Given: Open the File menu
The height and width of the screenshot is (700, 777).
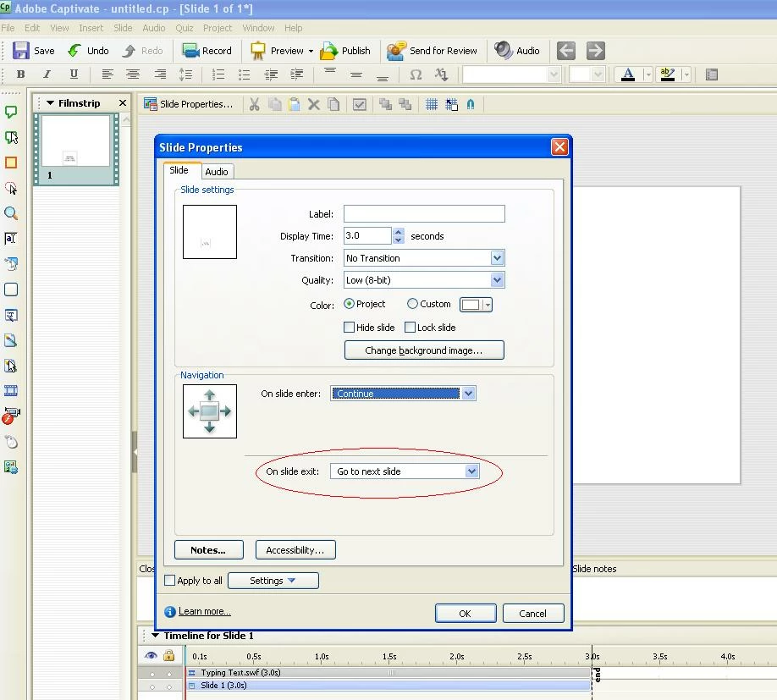Looking at the screenshot, I should pyautogui.click(x=8, y=28).
